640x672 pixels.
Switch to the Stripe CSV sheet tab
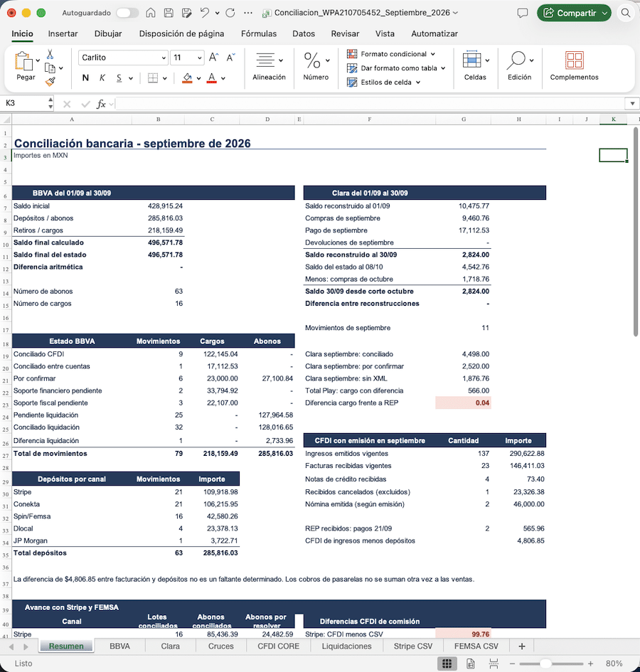tap(413, 646)
